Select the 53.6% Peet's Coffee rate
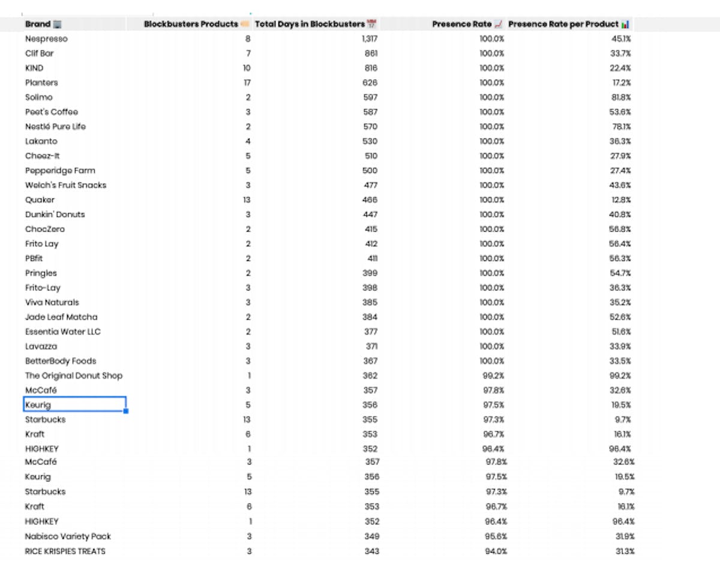Image resolution: width=720 pixels, height=588 pixels. click(x=621, y=112)
